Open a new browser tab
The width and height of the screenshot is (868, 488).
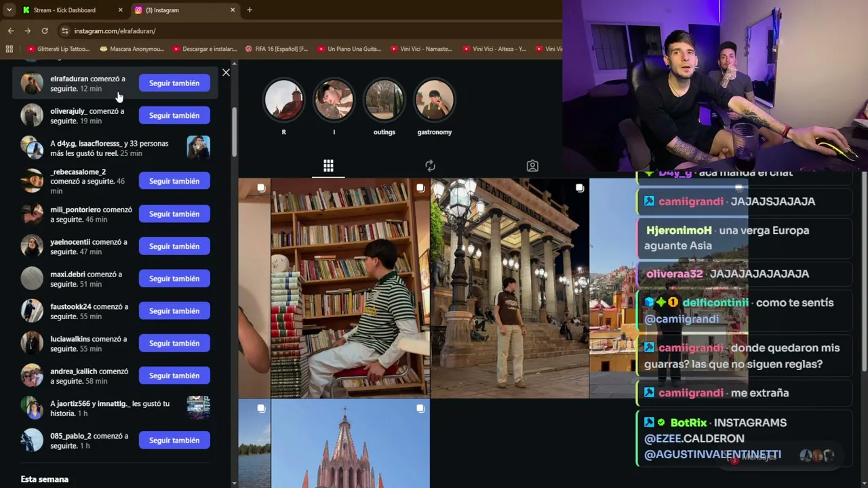(250, 10)
